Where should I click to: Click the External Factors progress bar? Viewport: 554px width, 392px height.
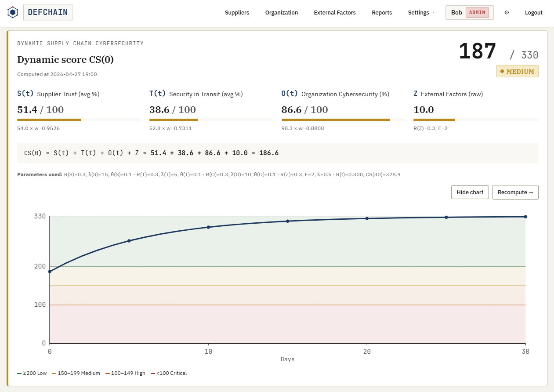(x=476, y=120)
